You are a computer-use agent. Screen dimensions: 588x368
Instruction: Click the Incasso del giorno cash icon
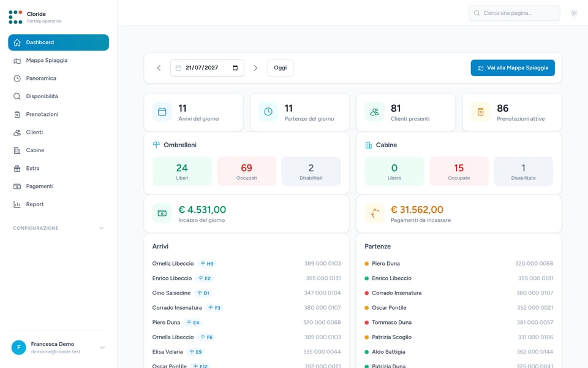click(162, 213)
